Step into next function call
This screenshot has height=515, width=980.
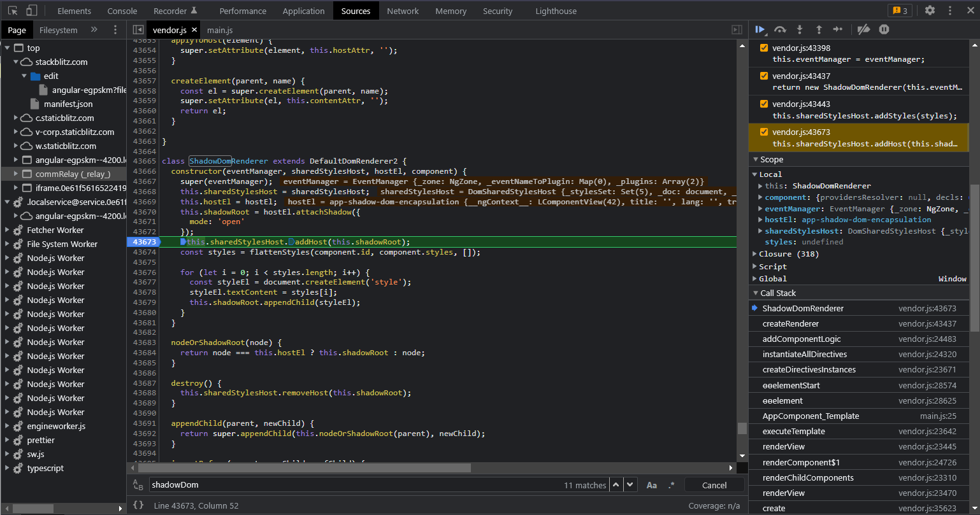pyautogui.click(x=800, y=29)
